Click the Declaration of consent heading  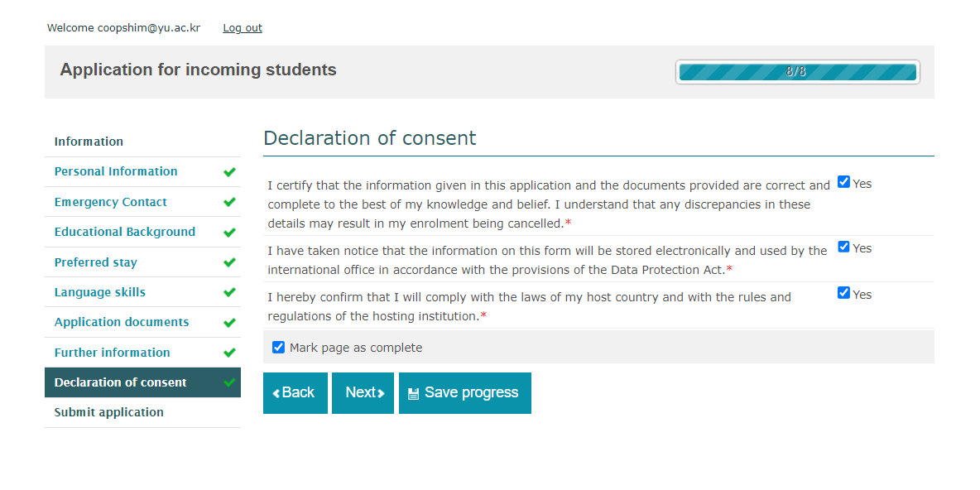(370, 138)
